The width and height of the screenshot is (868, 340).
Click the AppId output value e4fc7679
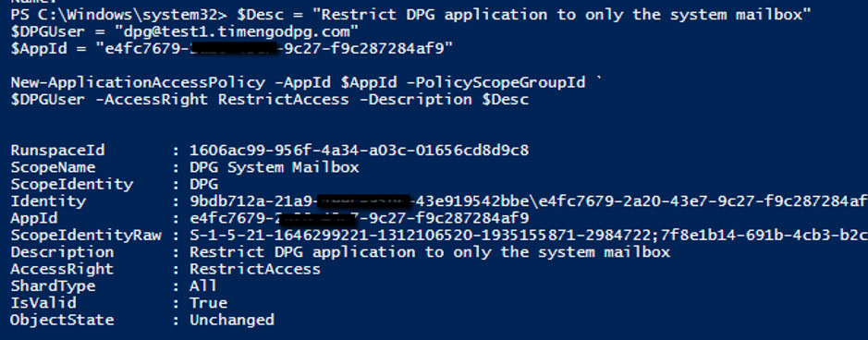coord(360,218)
